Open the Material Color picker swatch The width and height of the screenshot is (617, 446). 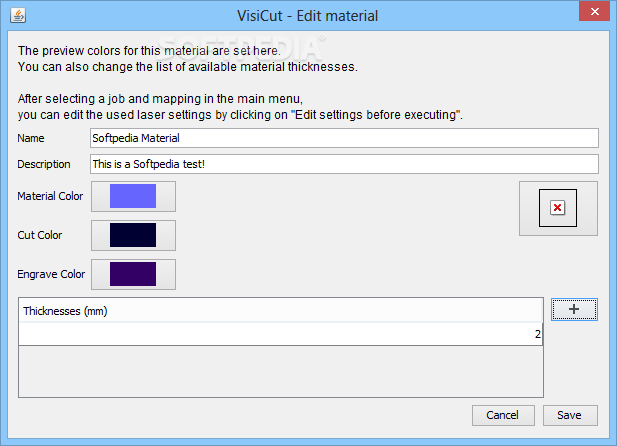(x=133, y=196)
